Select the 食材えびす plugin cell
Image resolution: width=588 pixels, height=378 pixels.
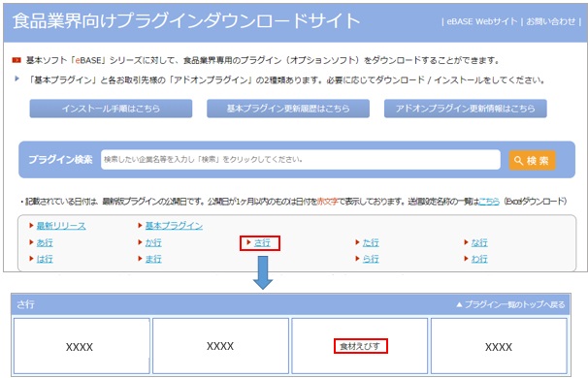(360, 346)
